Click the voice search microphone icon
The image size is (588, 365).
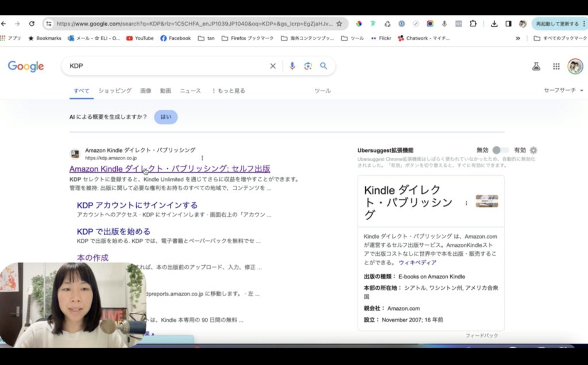[292, 66]
